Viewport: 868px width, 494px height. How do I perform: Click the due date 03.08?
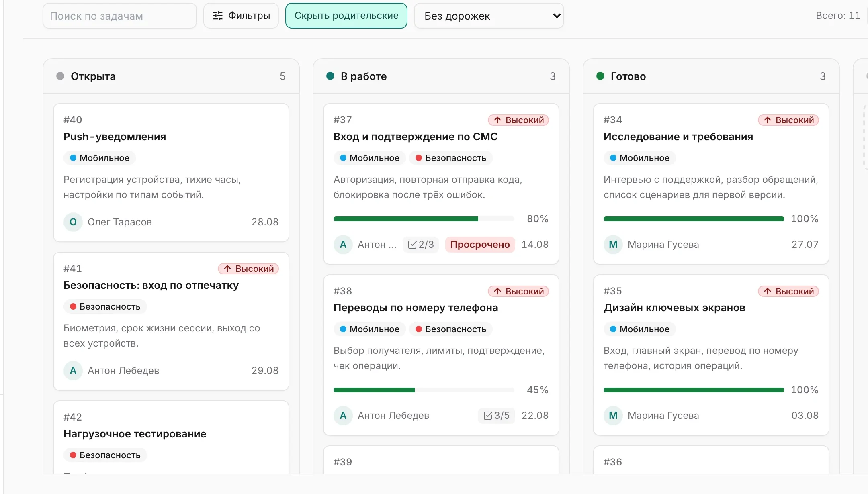coord(805,415)
